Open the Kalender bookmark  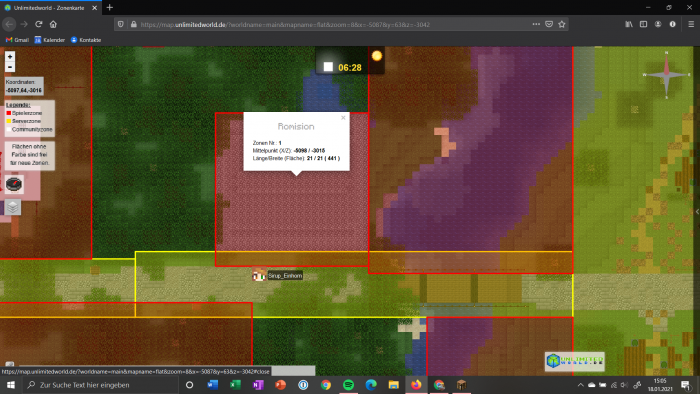point(50,40)
